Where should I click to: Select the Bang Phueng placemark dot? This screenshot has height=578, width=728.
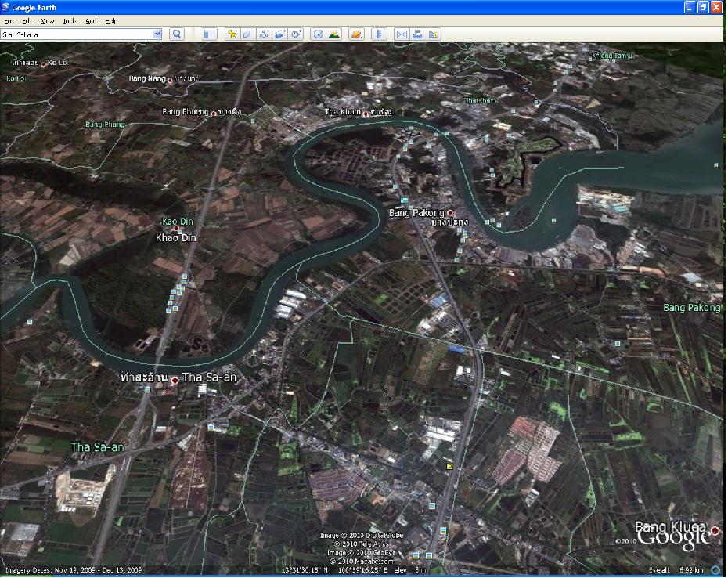click(214, 113)
